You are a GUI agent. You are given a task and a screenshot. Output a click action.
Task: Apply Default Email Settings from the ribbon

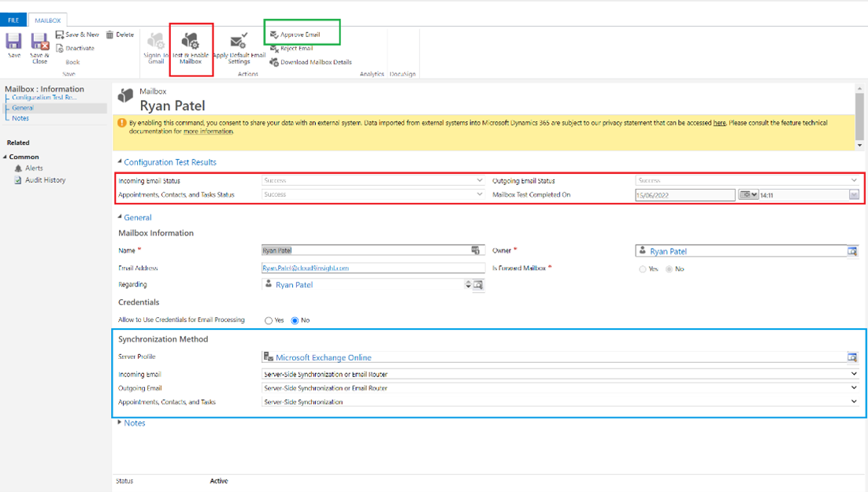pos(237,49)
